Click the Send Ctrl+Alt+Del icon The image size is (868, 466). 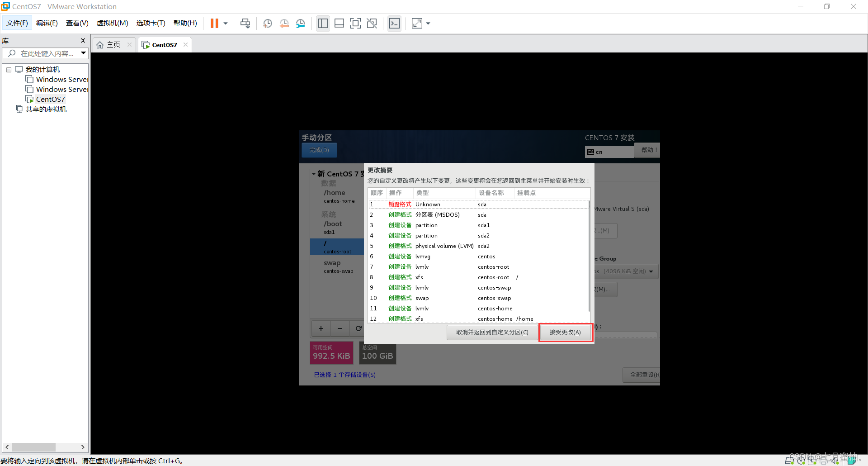[245, 24]
